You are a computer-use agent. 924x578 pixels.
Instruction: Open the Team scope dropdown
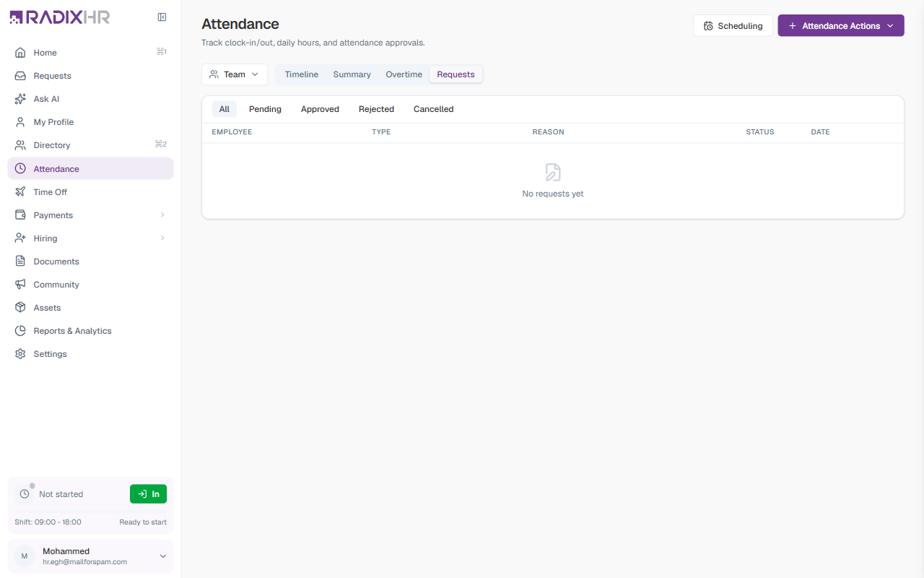click(x=235, y=74)
